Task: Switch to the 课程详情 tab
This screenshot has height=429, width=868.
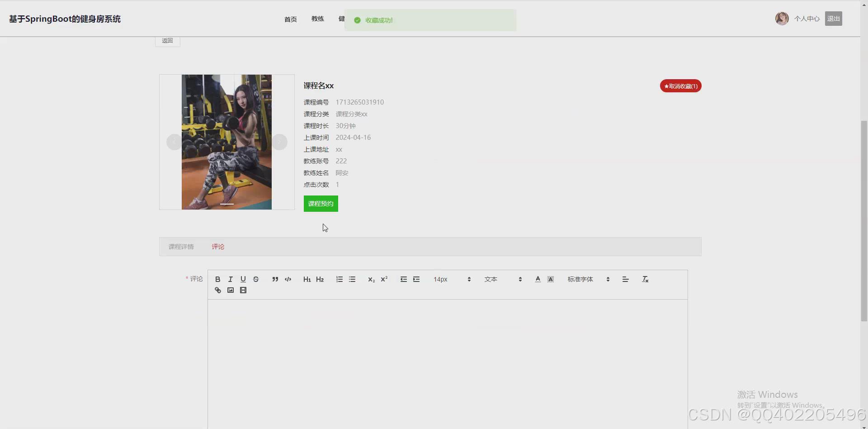Action: click(x=181, y=247)
